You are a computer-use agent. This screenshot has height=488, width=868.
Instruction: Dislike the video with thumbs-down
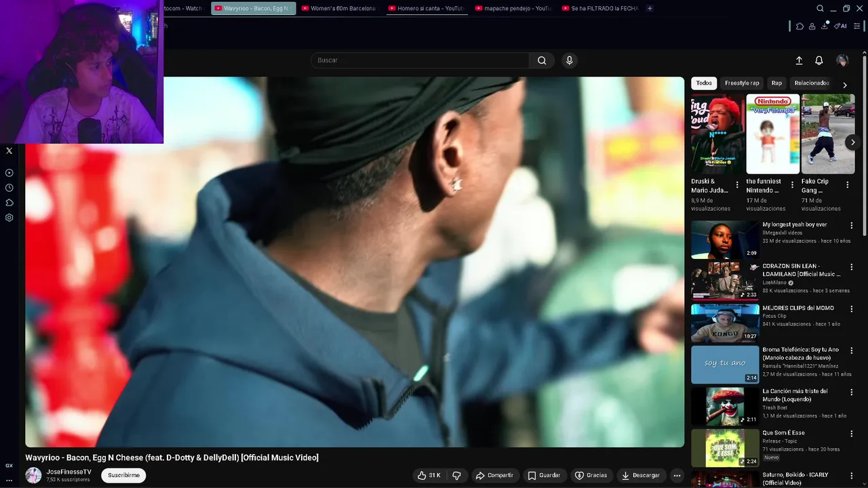point(456,475)
